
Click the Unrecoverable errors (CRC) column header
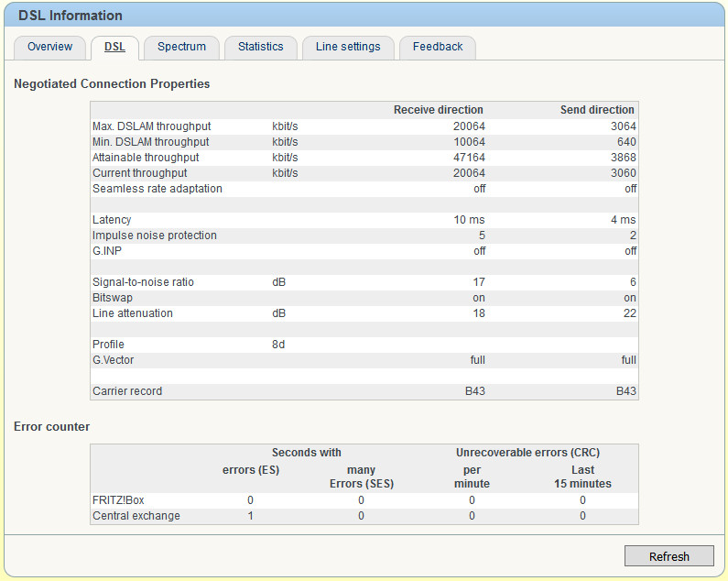[527, 453]
